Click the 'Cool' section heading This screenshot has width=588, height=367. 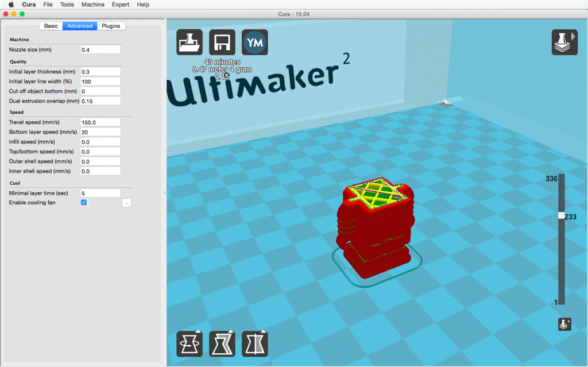pyautogui.click(x=15, y=183)
